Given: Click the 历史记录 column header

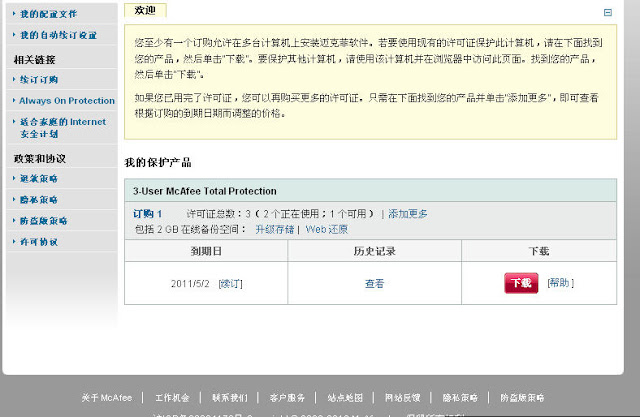Looking at the screenshot, I should pyautogui.click(x=374, y=251).
